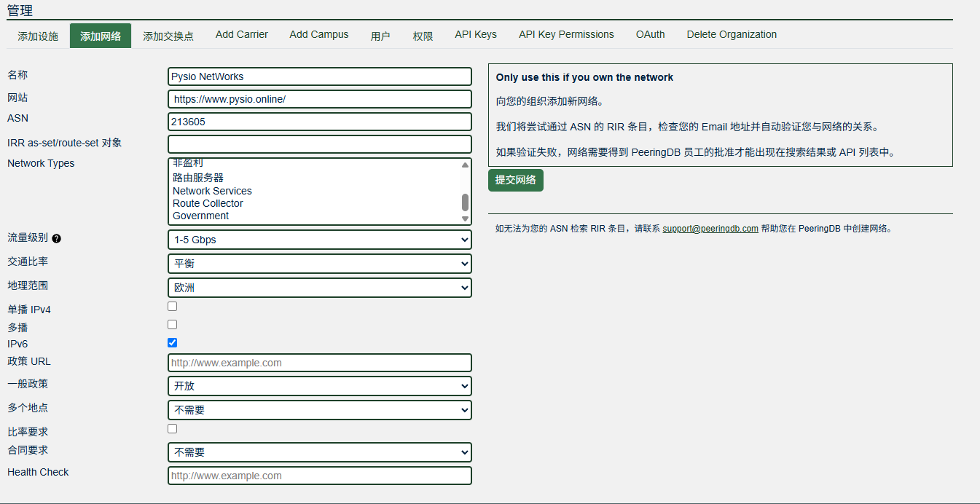Expand the 地理范围 dropdown showing 欧洲
Screen dimensions: 980x504
[x=320, y=288]
